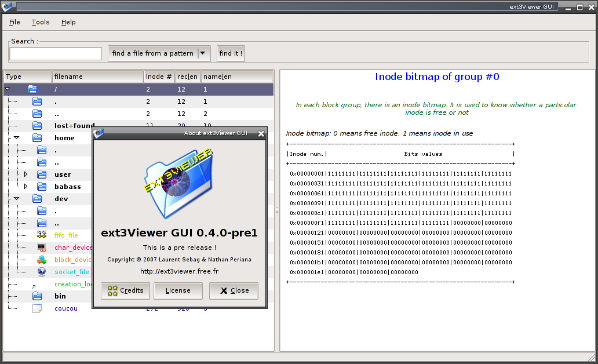Minimize the ext3Viewer GUI window
Viewport: 598px width, 364px height.
pos(568,8)
